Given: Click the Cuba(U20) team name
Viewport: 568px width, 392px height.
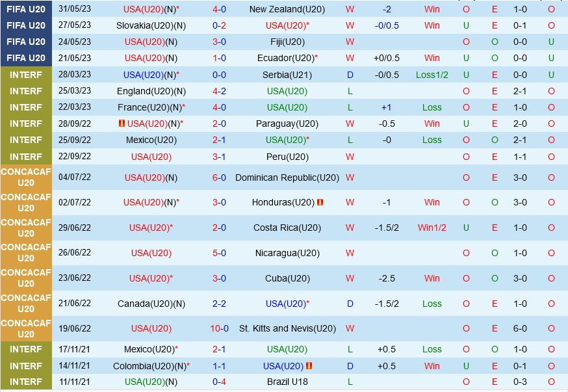Looking at the screenshot, I should 287,278.
